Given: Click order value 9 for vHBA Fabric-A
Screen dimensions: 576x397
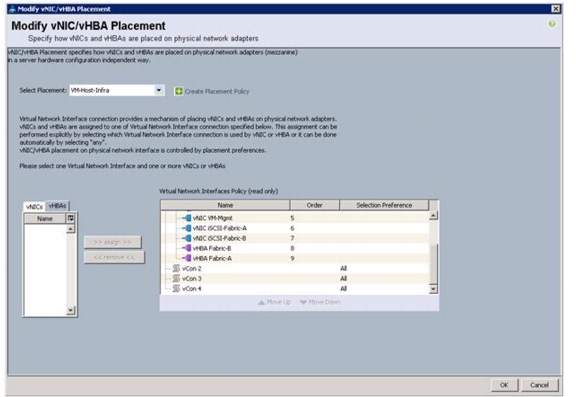Looking at the screenshot, I should pos(292,258).
